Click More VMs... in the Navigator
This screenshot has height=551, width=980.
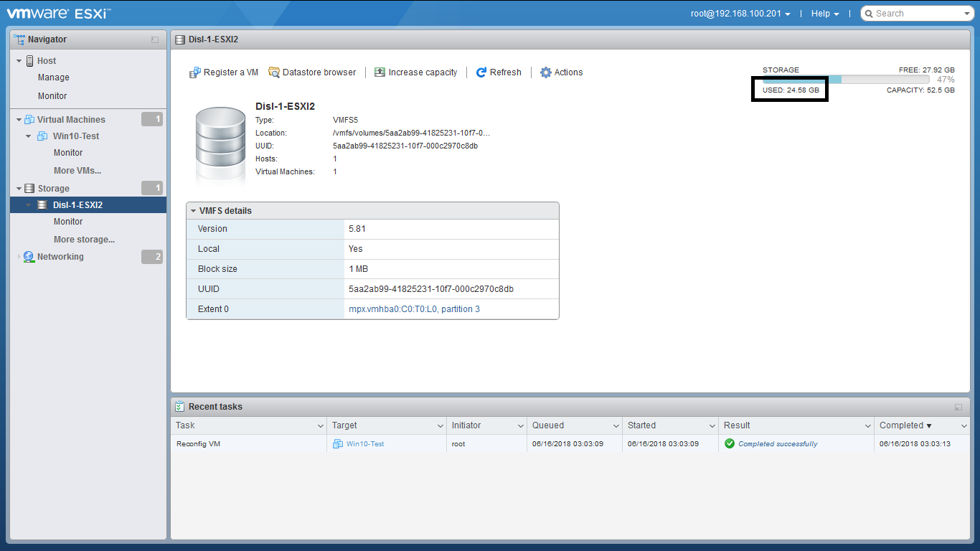(x=77, y=171)
